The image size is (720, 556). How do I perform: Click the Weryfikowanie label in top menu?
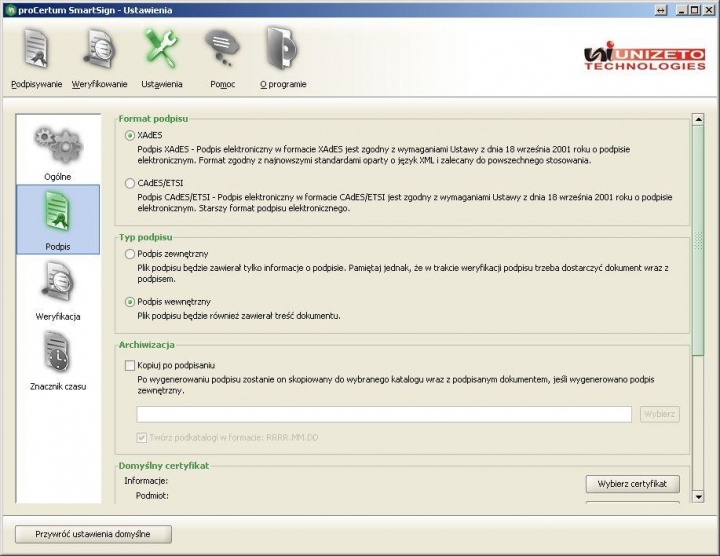pos(100,84)
